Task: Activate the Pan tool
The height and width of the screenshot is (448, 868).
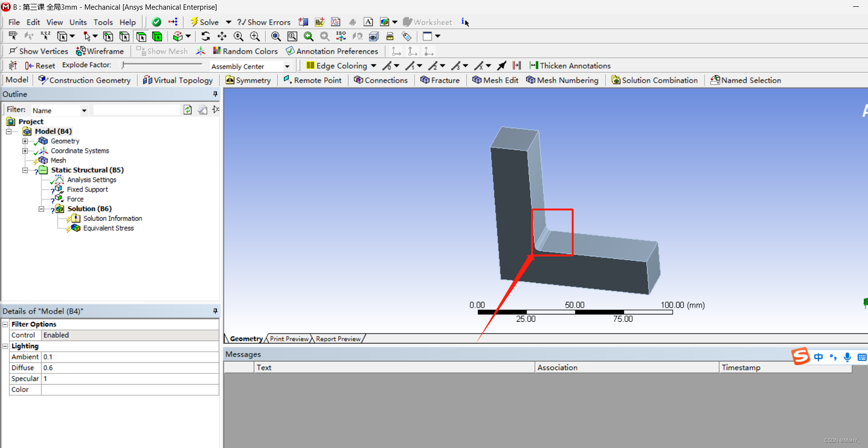Action: (222, 36)
